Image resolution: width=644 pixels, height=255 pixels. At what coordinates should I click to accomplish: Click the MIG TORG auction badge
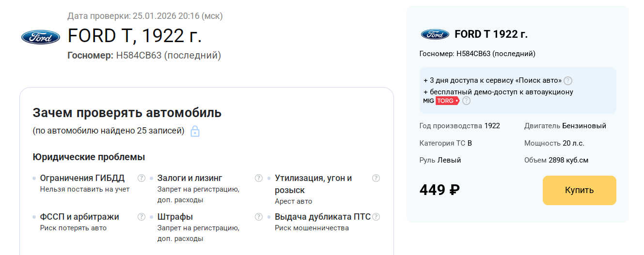pos(441,101)
